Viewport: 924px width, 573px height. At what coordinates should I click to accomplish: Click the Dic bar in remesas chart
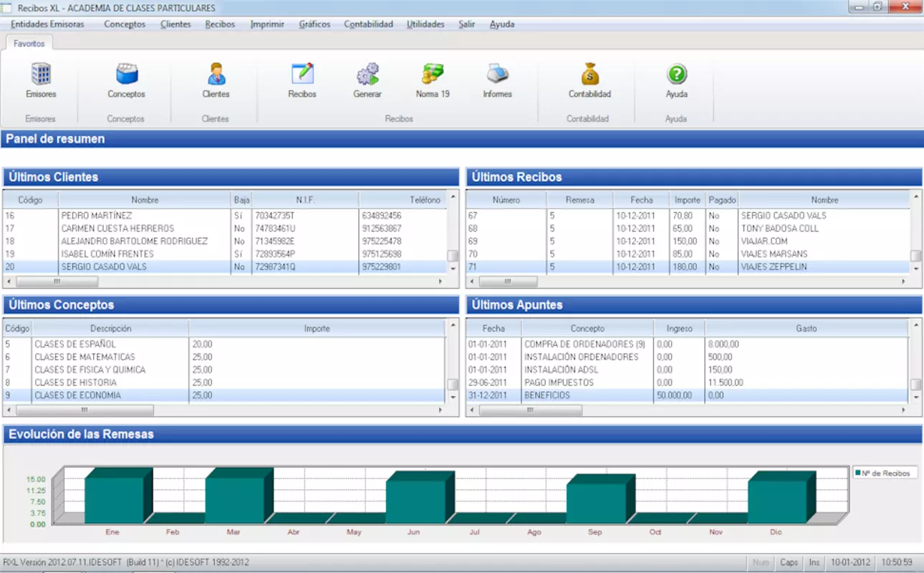[781, 497]
